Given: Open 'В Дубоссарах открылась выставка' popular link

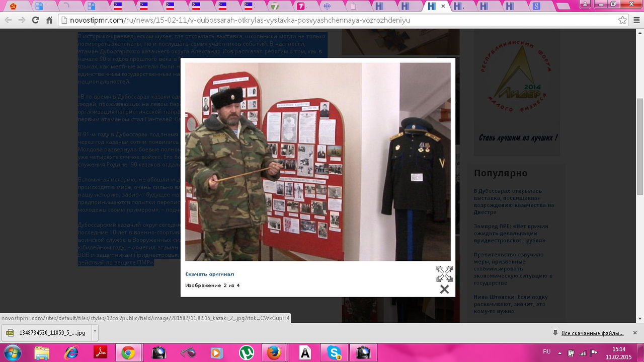Looking at the screenshot, I should pyautogui.click(x=514, y=201).
